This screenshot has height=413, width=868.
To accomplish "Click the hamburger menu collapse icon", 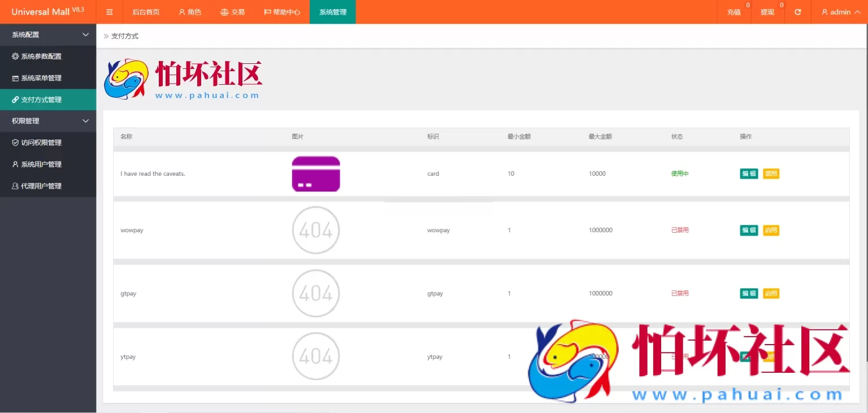I will pos(110,12).
